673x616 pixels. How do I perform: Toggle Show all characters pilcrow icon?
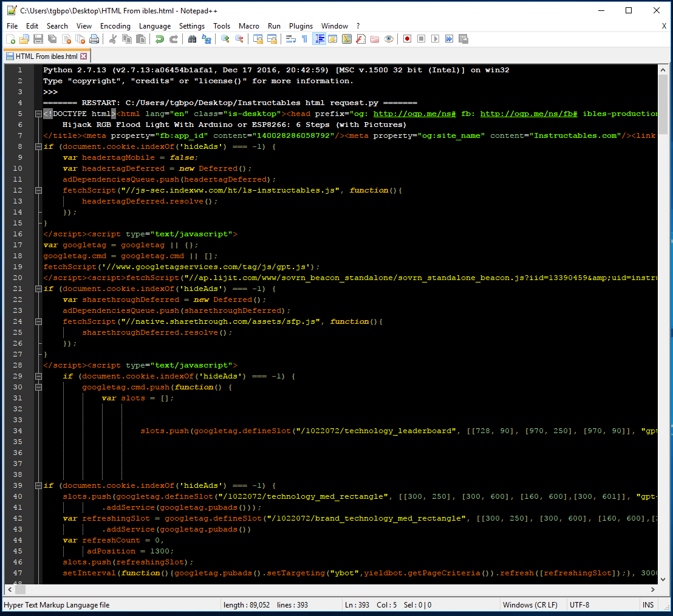[304, 39]
